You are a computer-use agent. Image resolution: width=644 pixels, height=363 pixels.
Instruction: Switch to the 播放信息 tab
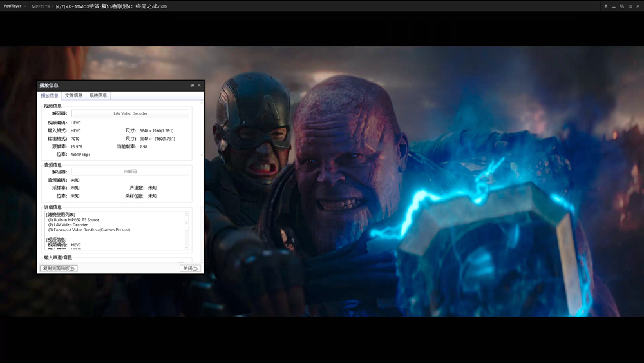tap(50, 96)
